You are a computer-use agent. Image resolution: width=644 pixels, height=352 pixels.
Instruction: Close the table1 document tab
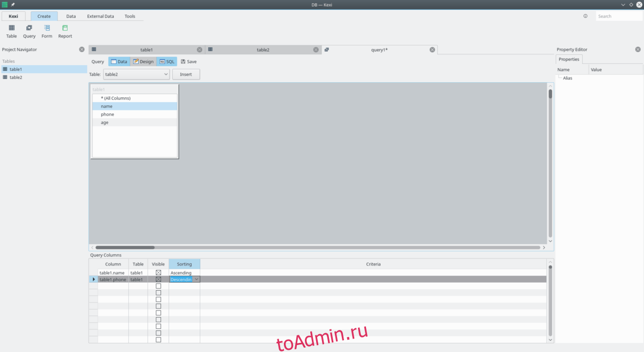(200, 49)
